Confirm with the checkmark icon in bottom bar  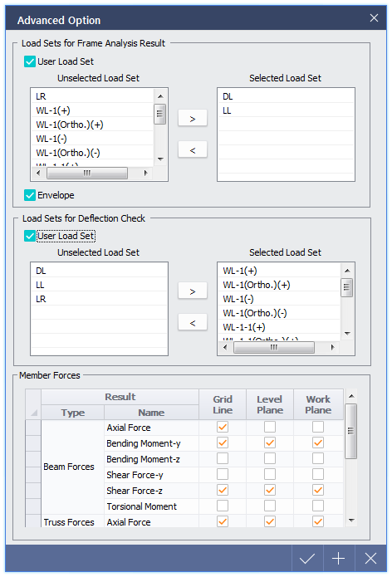tap(307, 559)
